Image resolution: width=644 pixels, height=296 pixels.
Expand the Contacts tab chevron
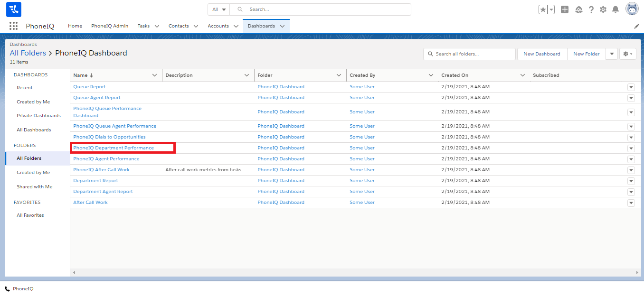coord(196,26)
